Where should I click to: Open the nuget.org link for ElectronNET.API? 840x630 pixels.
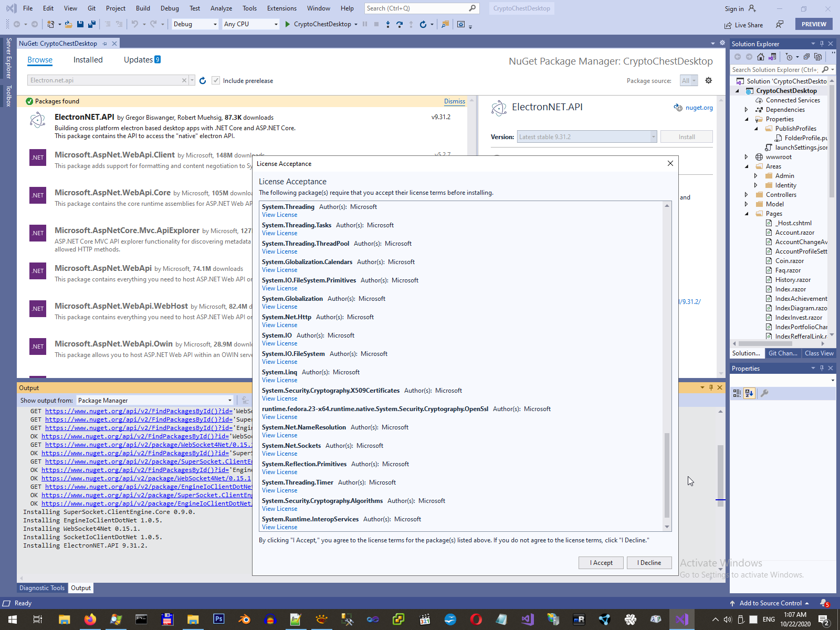[x=699, y=108]
